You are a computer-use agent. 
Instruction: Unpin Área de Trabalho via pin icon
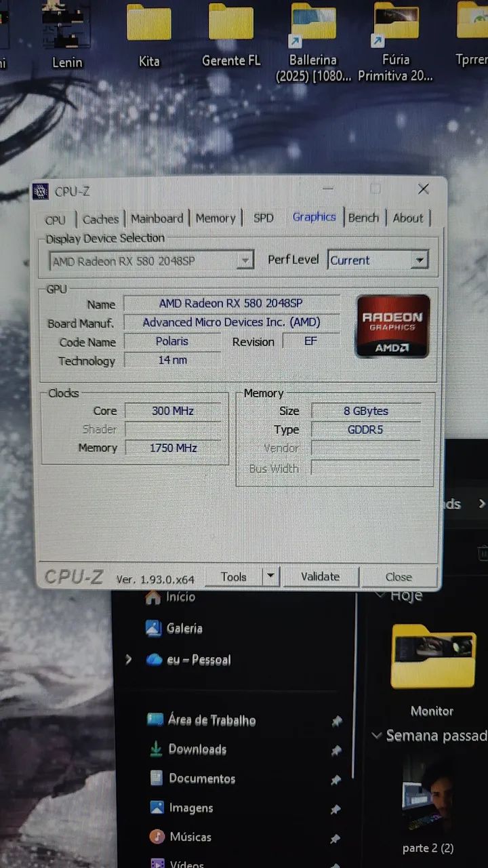pos(337,722)
